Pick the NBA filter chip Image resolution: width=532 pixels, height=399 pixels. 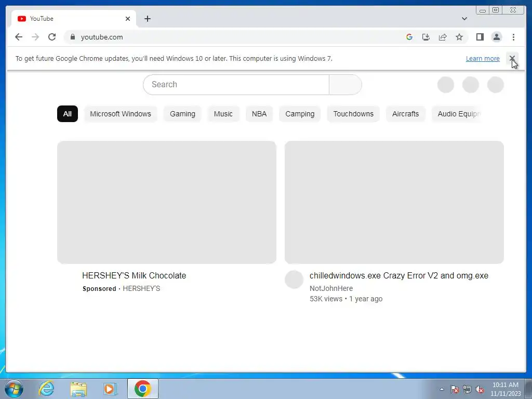point(259,114)
